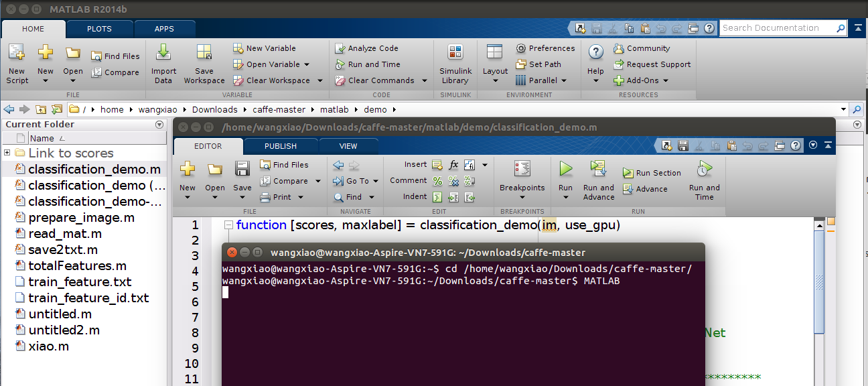
Task: Click Set Path
Action: pos(538,64)
